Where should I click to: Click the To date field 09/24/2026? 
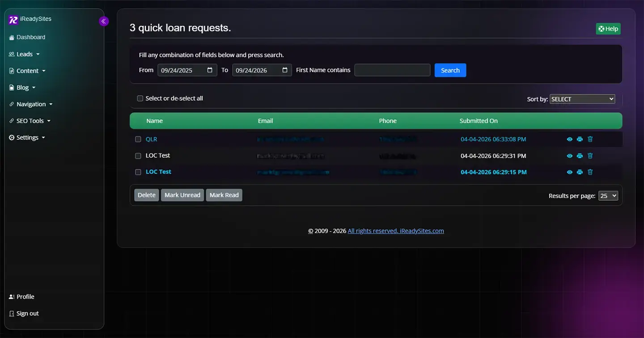point(262,70)
